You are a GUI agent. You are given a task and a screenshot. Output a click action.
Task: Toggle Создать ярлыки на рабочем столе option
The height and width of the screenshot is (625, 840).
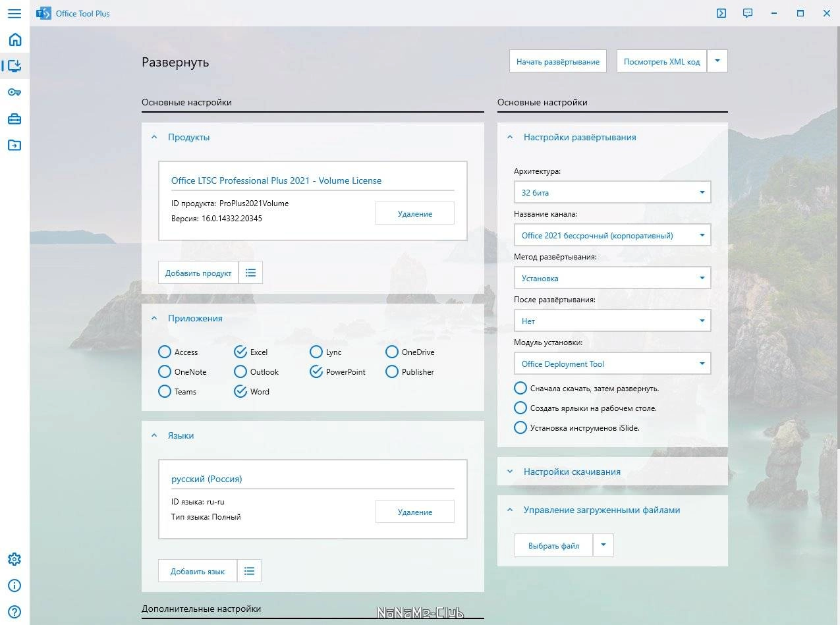tap(520, 408)
